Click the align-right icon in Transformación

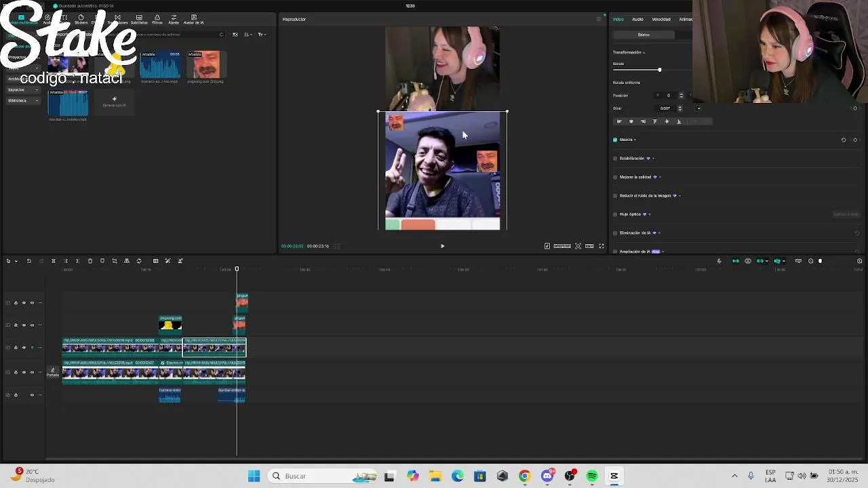coord(643,121)
